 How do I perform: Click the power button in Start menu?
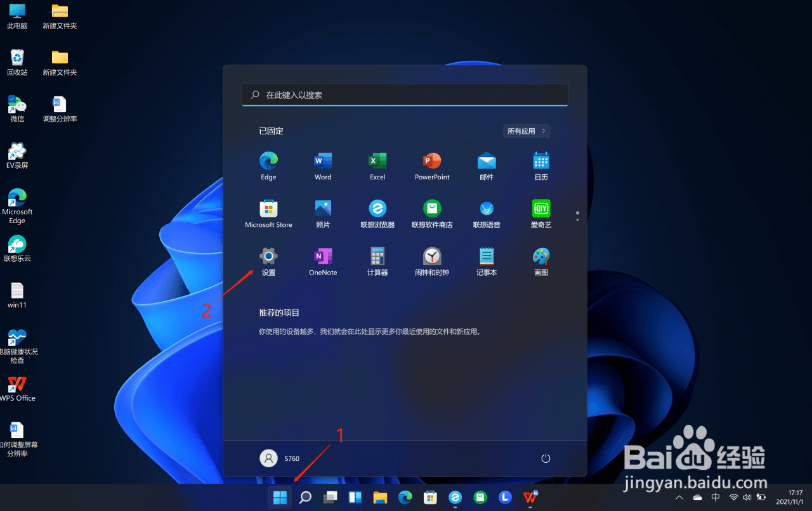tap(545, 458)
